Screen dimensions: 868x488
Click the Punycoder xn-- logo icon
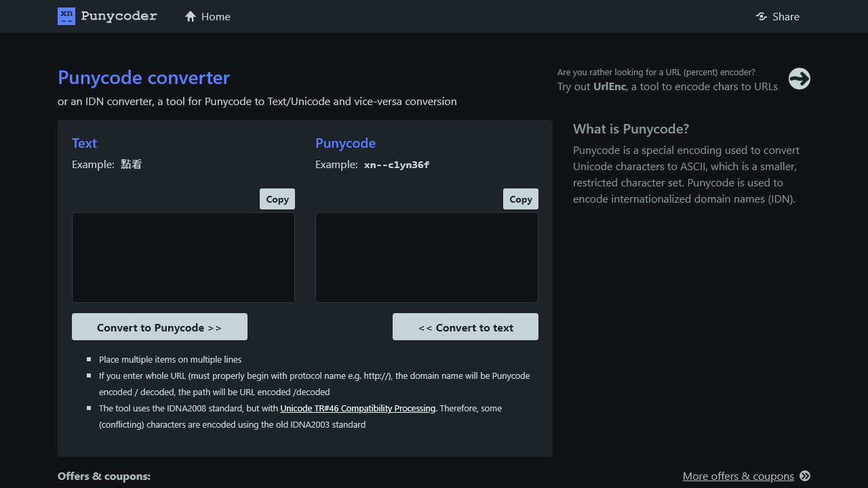[66, 16]
